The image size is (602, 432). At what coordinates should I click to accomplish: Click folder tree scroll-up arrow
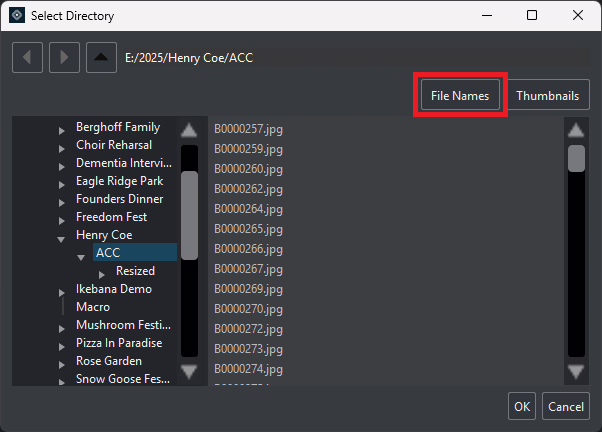click(x=189, y=130)
